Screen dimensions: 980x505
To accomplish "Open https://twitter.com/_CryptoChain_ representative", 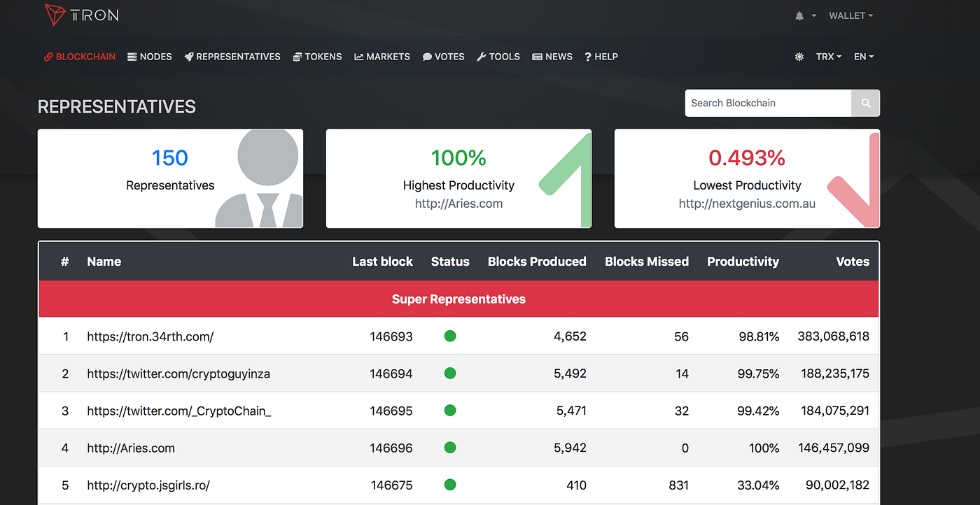I will click(179, 411).
